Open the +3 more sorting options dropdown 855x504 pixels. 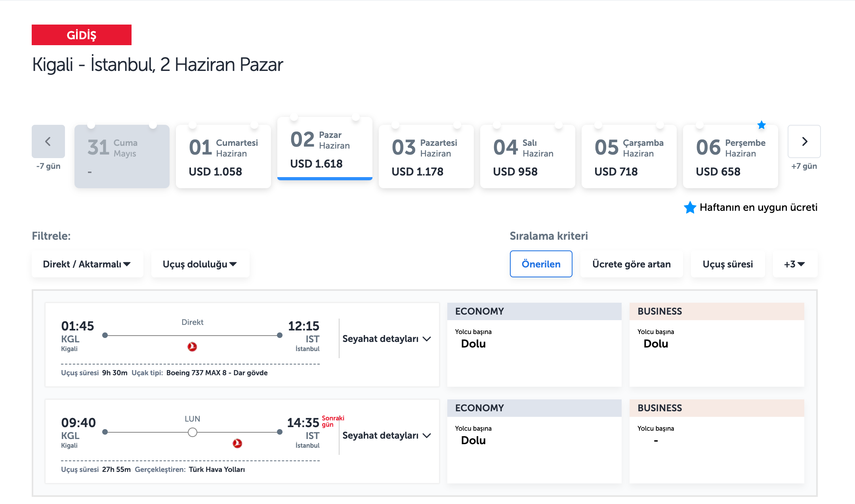pyautogui.click(x=795, y=264)
